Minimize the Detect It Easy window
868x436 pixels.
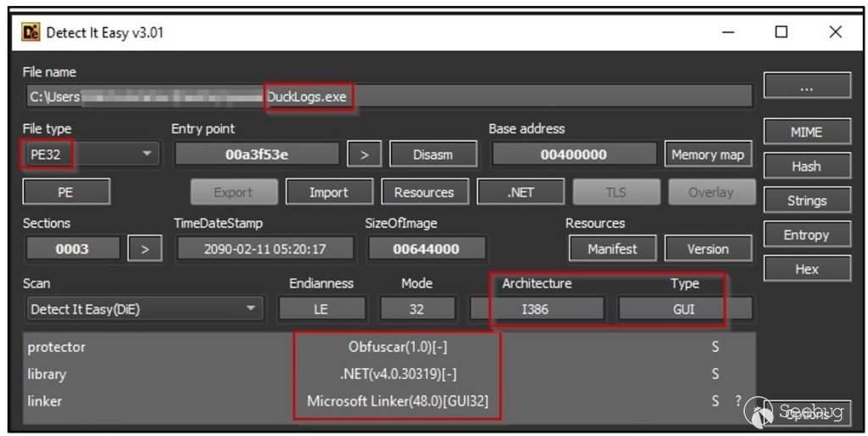tap(728, 32)
